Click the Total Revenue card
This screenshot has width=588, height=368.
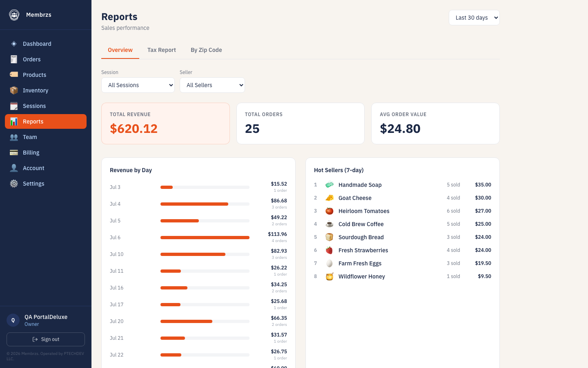click(165, 123)
